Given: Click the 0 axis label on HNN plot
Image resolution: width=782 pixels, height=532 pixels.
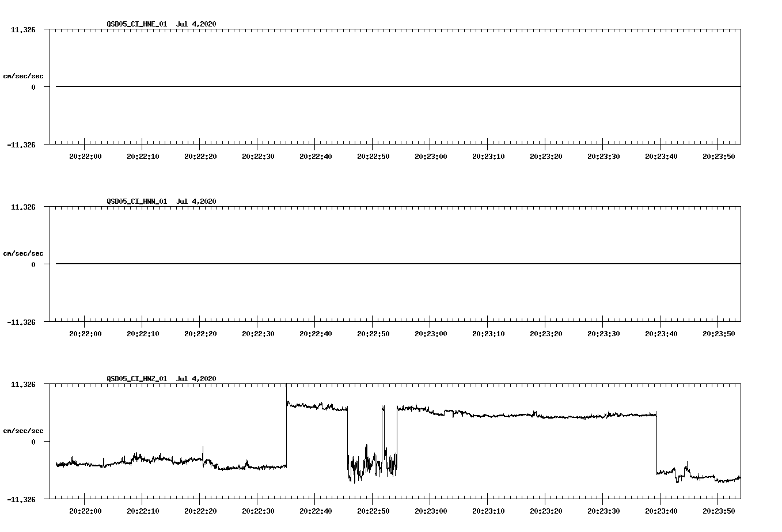Looking at the screenshot, I should (33, 264).
